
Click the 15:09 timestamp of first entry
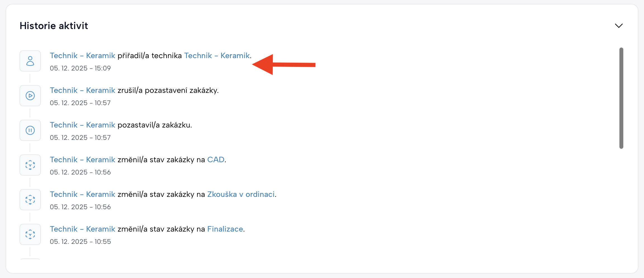[x=80, y=68]
